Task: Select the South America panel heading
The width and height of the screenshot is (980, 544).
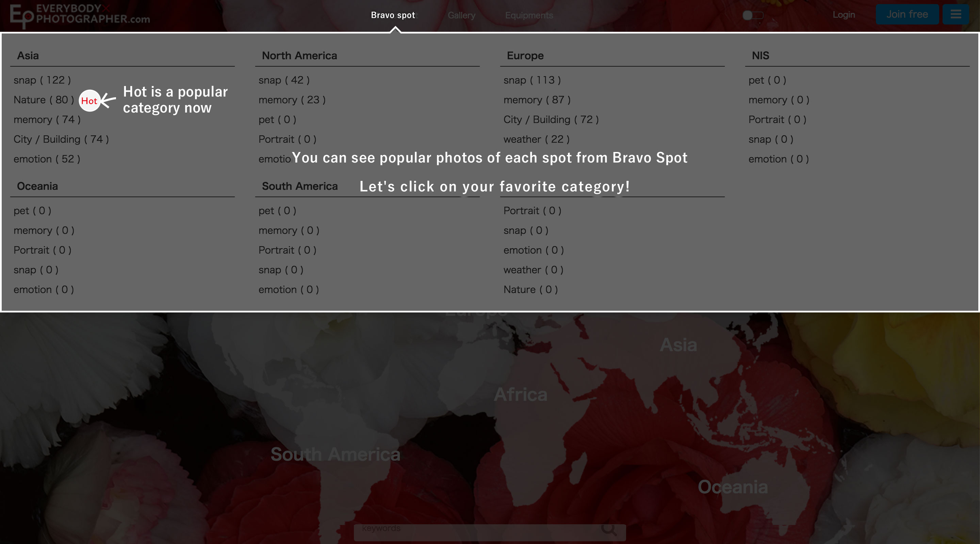Action: coord(300,186)
